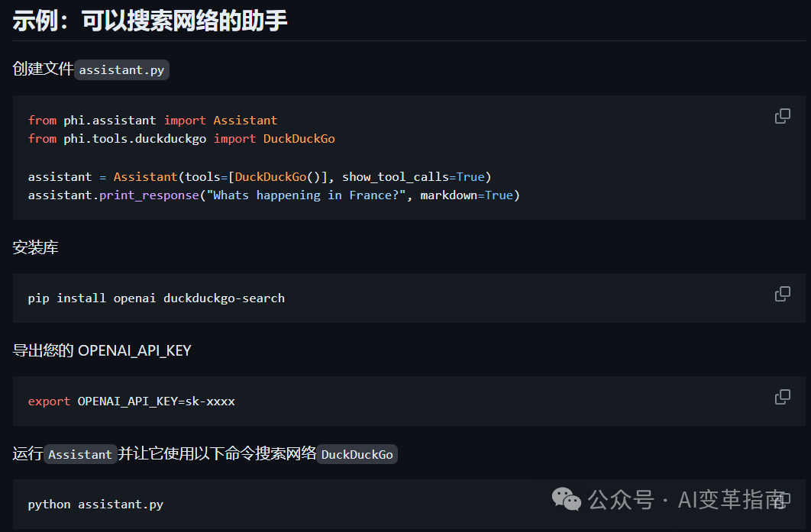
Task: Click the heading 示例：可以搜索网络的助手
Action: pos(150,21)
